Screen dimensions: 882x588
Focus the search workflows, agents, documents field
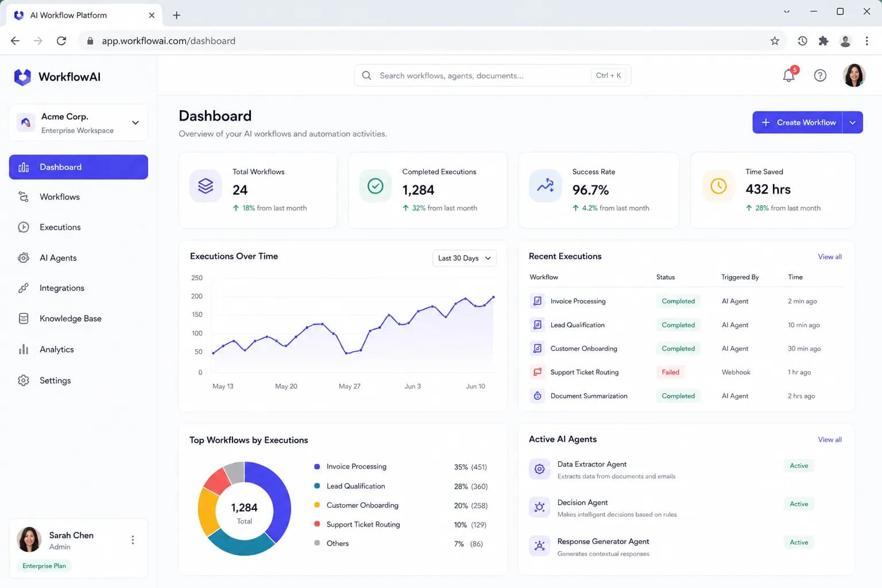(x=493, y=75)
